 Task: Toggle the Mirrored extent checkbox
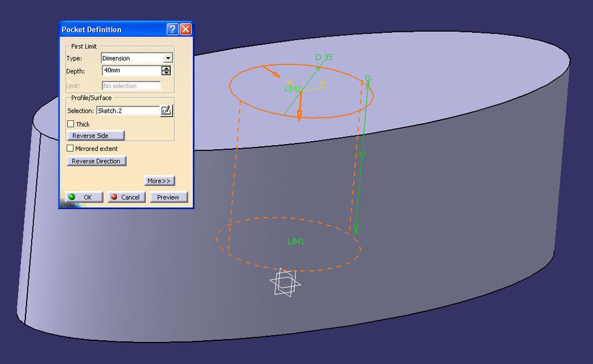click(70, 149)
